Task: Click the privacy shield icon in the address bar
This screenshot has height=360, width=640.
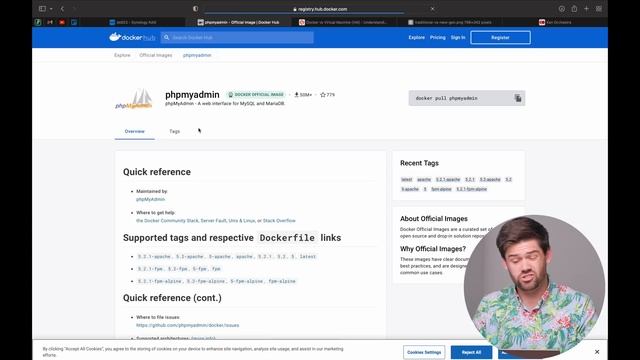Action: coord(196,9)
